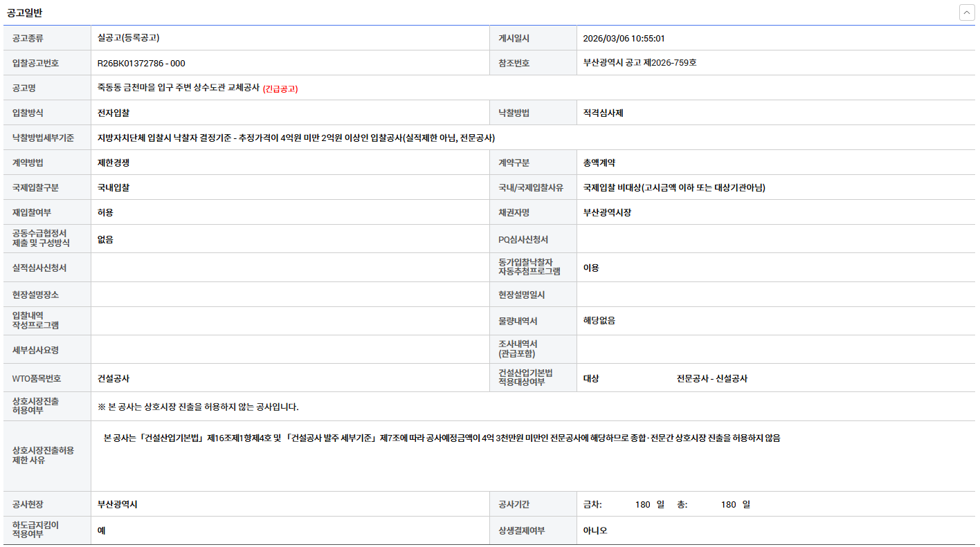Click the 공고일반 section heading
The width and height of the screenshot is (980, 547).
tap(24, 13)
